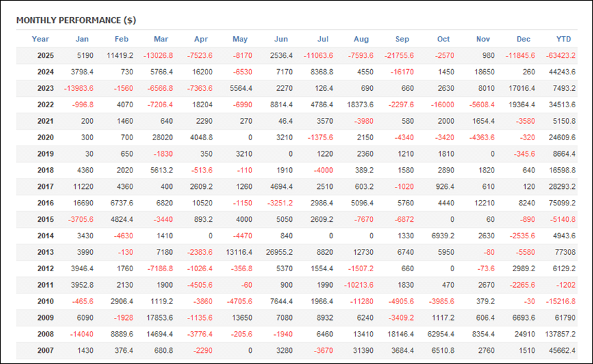Select the 2007 year row label
This screenshot has height=364, width=593.
coord(45,351)
